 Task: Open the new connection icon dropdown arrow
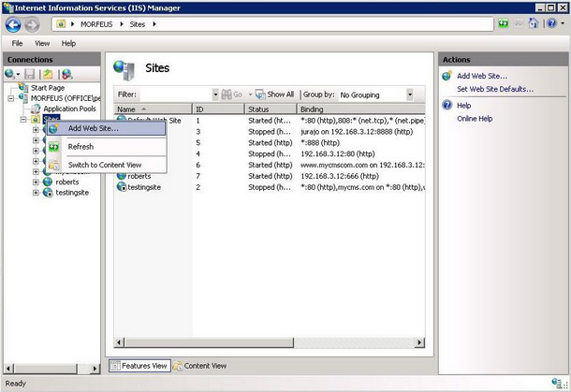pyautogui.click(x=18, y=75)
